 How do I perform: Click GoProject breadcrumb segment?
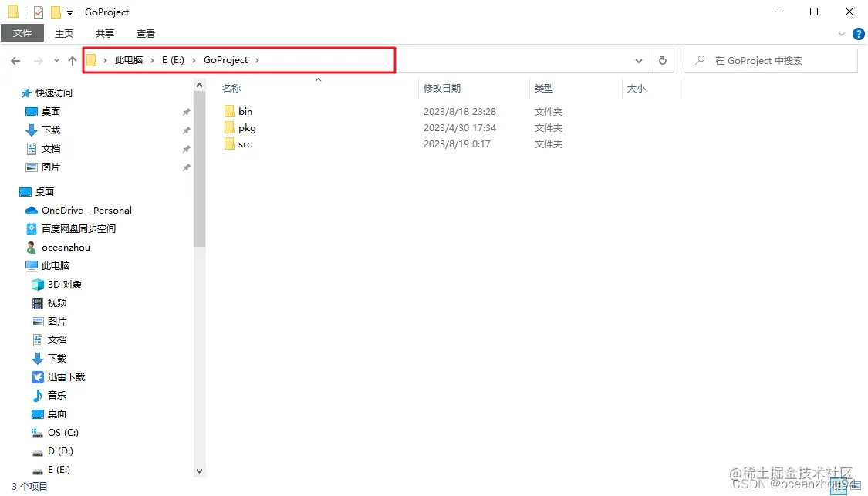click(226, 60)
